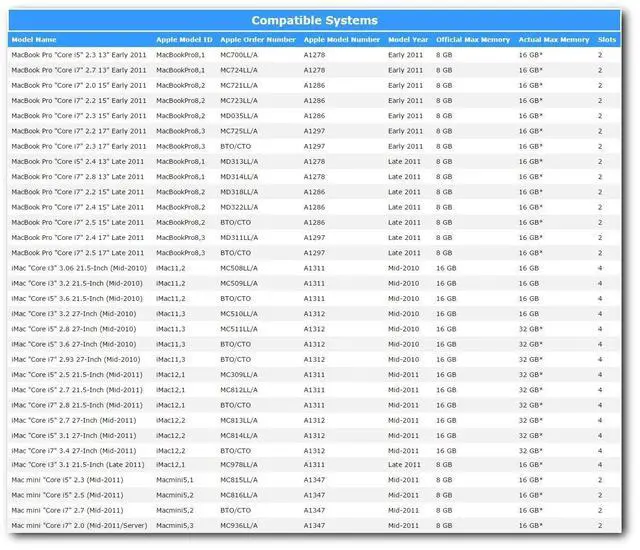
Task: Click the "Compatible Systems" table title
Action: (315, 20)
